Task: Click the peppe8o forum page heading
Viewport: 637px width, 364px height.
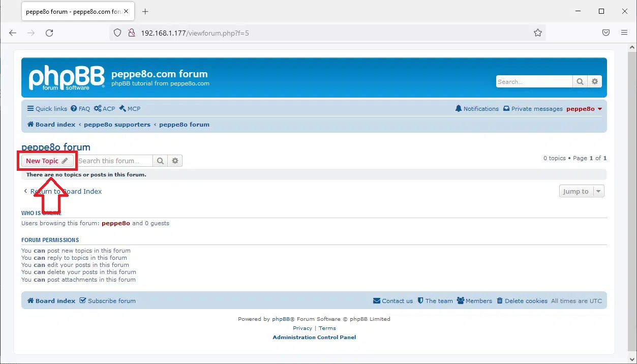Action: click(56, 147)
